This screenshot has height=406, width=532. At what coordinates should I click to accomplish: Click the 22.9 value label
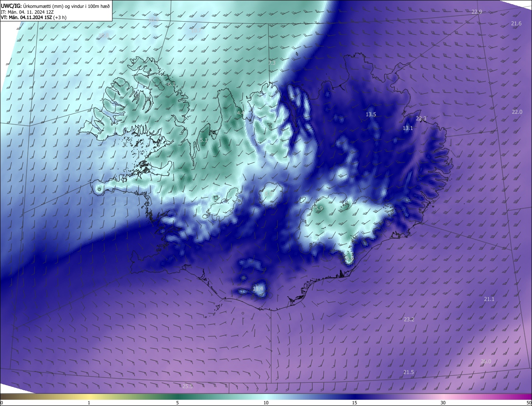click(x=477, y=12)
